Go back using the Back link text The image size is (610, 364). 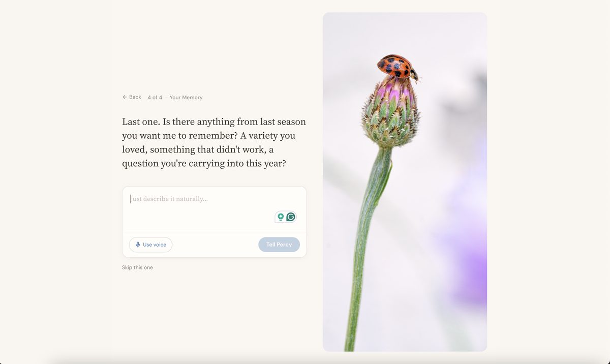[x=135, y=97]
